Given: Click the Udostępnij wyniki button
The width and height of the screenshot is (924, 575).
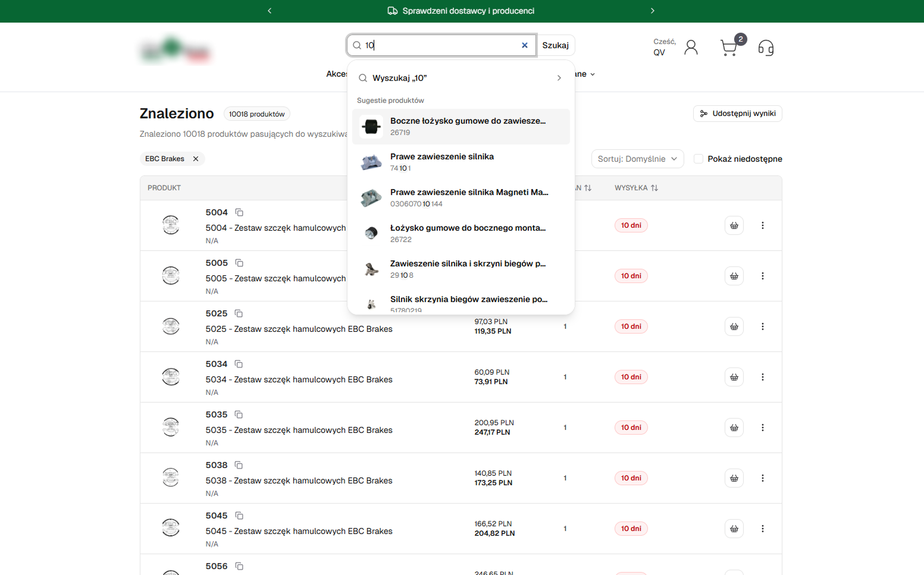Looking at the screenshot, I should (x=737, y=114).
